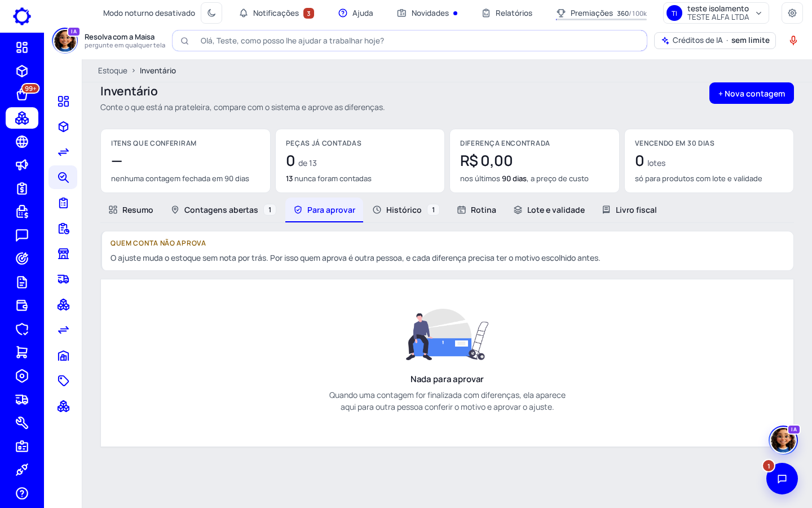Open the cash register with dollar icon
This screenshot has height=508, width=812.
point(22,212)
